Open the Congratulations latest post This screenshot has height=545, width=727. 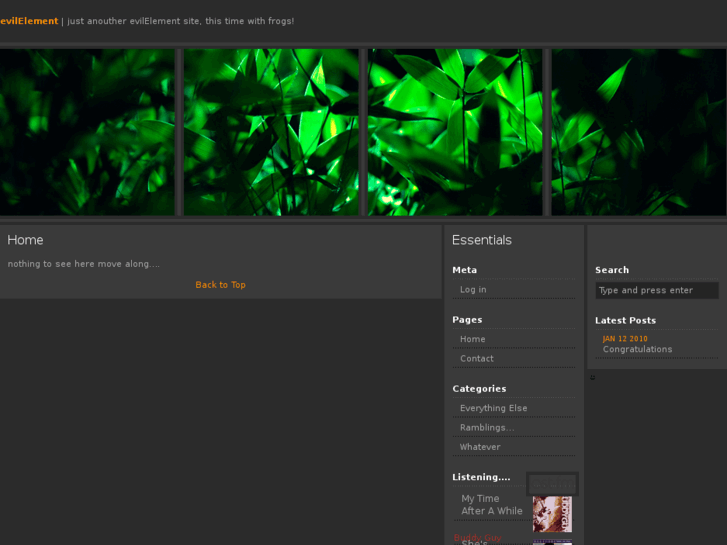638,349
